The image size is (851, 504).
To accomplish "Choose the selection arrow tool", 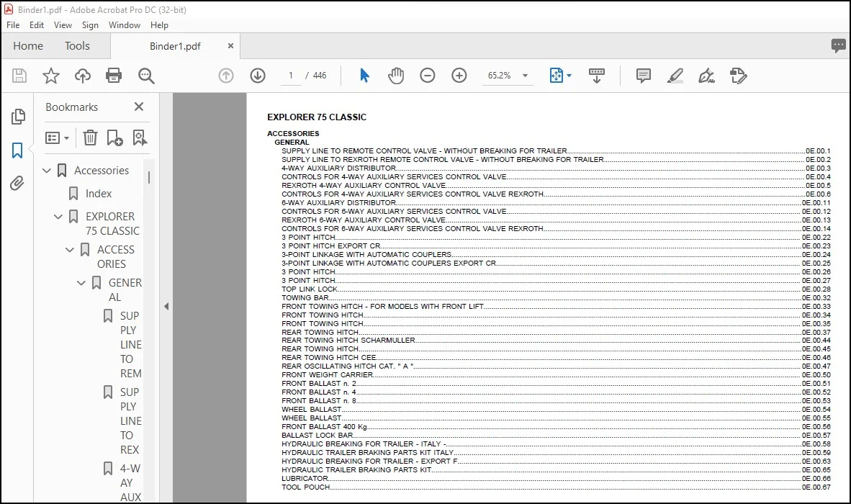I will tap(365, 76).
